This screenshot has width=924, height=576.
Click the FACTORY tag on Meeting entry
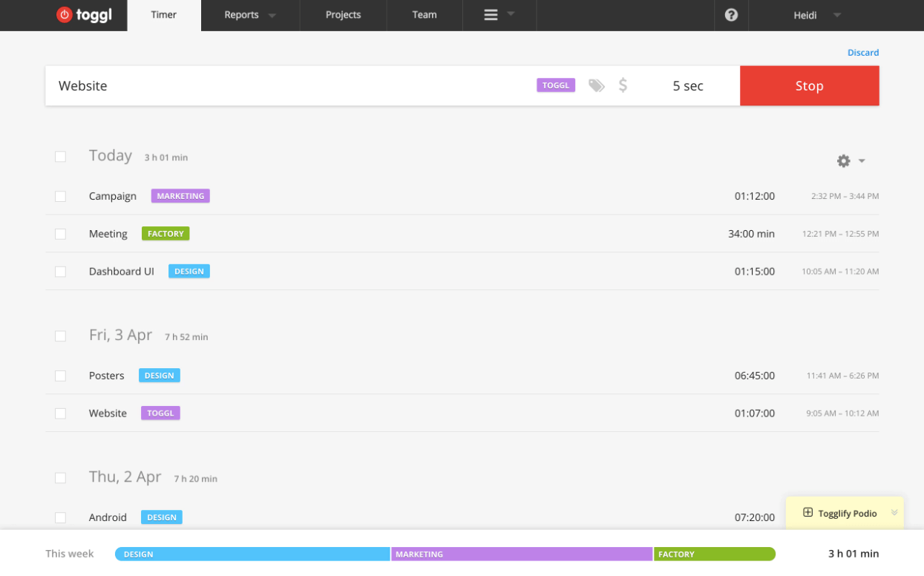tap(166, 234)
